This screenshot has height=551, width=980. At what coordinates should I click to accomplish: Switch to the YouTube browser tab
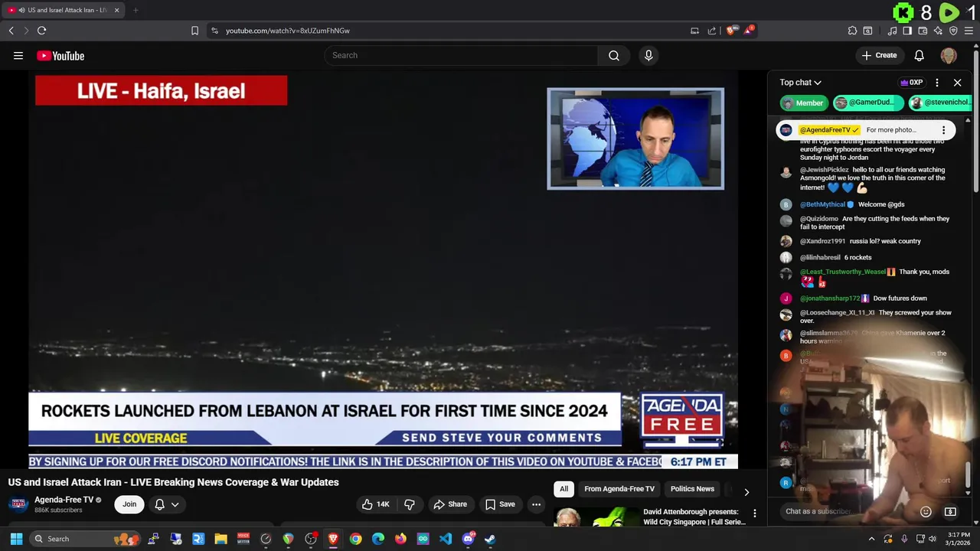[63, 10]
